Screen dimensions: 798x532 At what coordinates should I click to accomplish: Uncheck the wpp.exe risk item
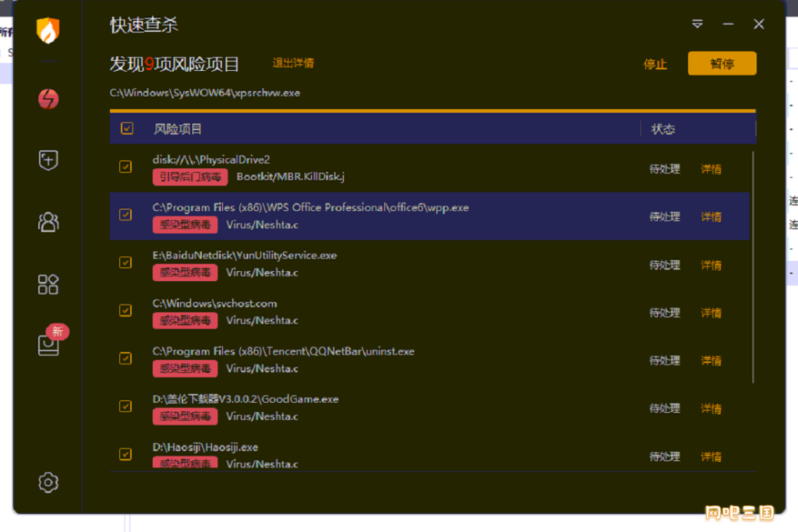click(125, 215)
